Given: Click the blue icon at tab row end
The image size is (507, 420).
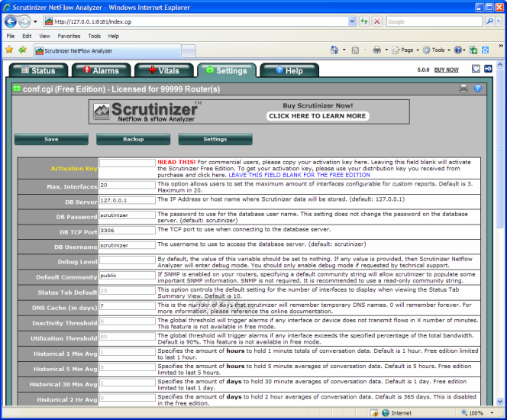Looking at the screenshot, I should click(488, 69).
